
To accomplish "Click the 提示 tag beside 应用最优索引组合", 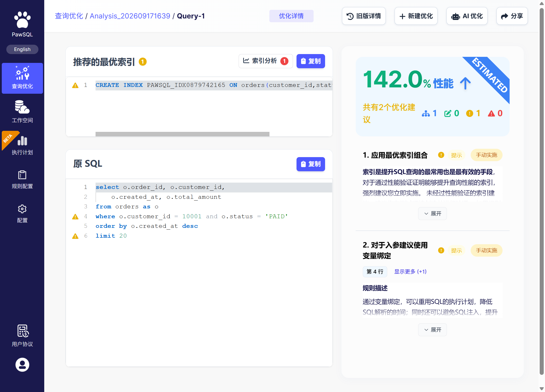I will coord(457,155).
